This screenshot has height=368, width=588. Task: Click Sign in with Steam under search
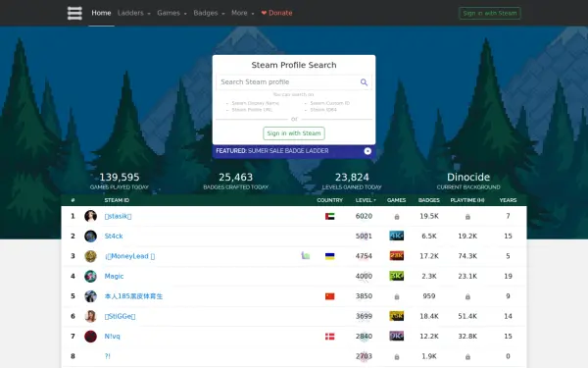click(294, 133)
